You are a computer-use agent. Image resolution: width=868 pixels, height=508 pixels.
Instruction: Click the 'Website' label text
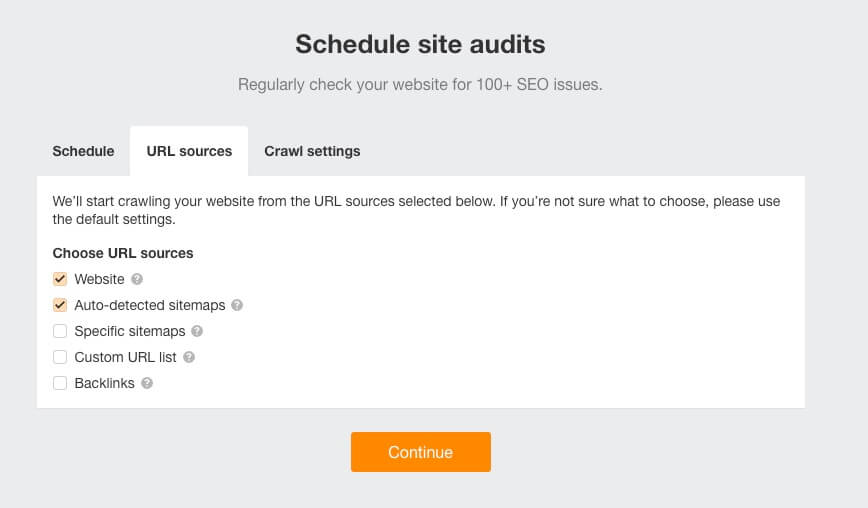pyautogui.click(x=99, y=280)
